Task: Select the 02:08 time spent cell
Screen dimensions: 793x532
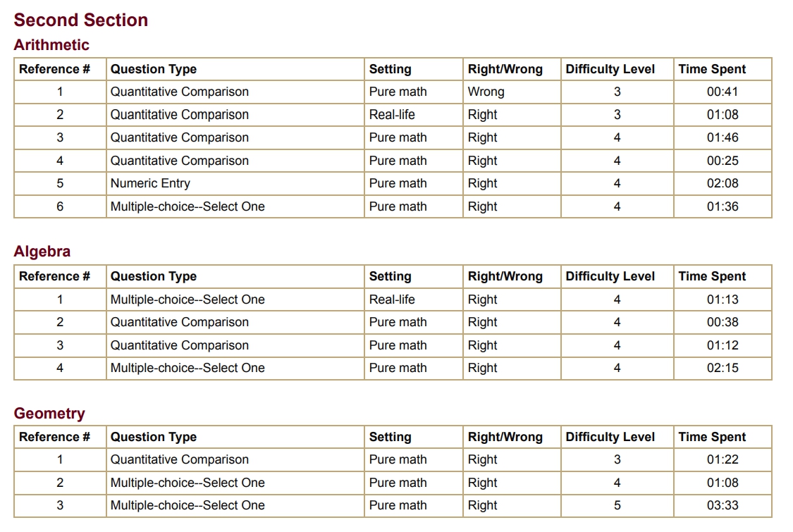Action: click(723, 183)
